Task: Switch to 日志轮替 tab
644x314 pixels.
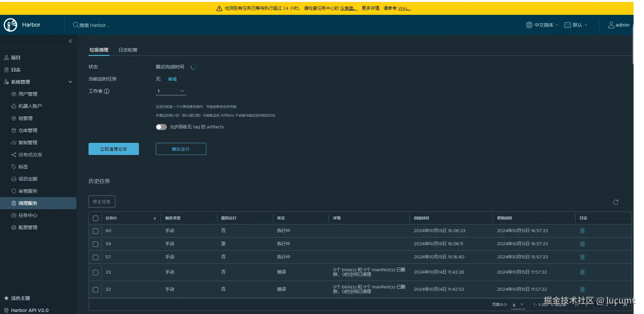Action: pyautogui.click(x=128, y=50)
